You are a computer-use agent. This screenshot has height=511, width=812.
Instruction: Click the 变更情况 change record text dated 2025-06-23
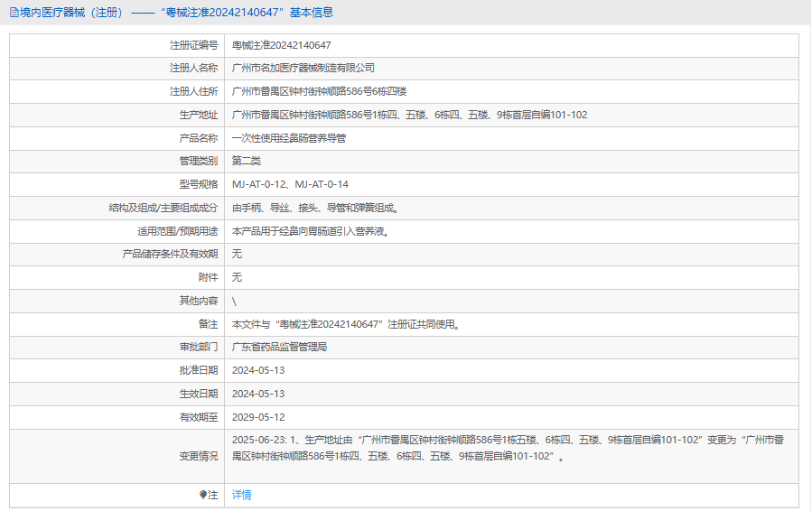click(x=508, y=449)
